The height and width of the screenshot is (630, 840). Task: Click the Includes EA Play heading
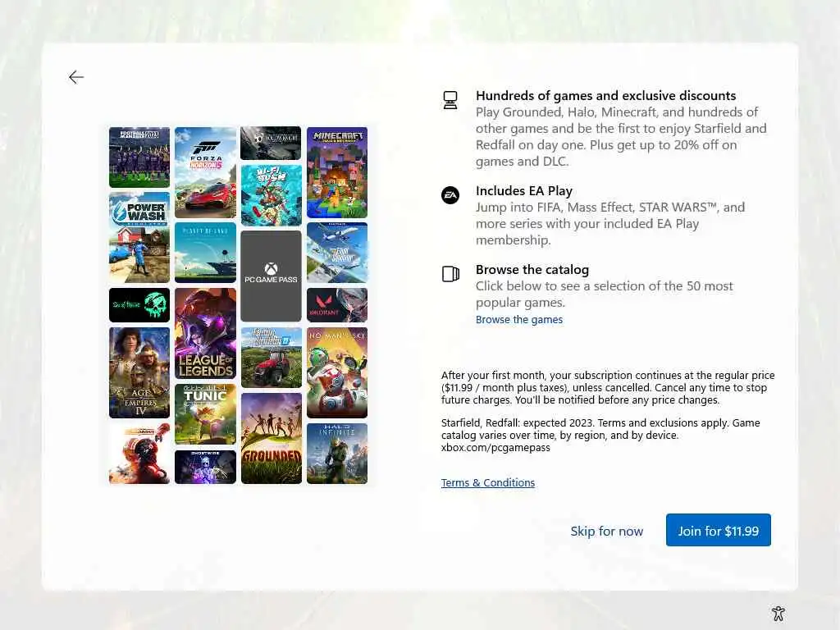point(524,190)
